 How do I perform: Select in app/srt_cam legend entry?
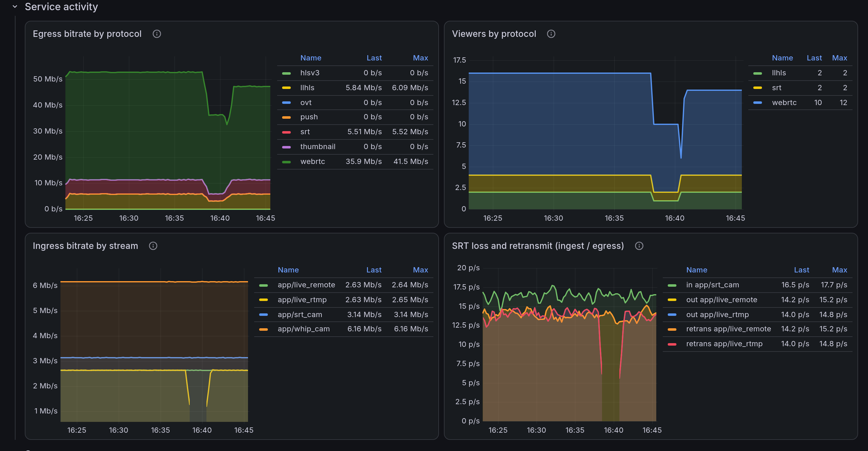point(712,285)
